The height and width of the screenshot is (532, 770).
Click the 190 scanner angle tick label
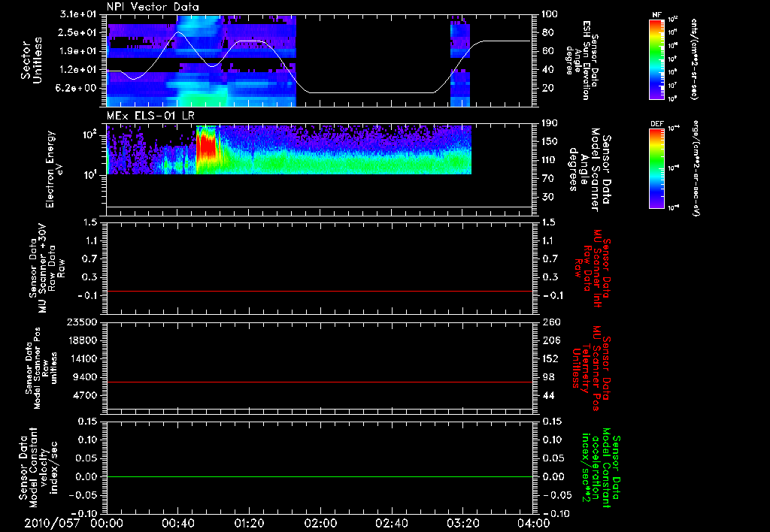tap(551, 123)
